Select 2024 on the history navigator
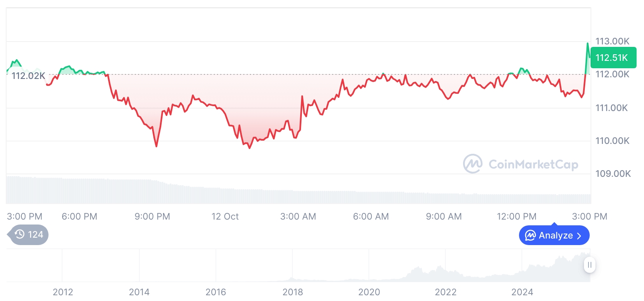 [522, 292]
